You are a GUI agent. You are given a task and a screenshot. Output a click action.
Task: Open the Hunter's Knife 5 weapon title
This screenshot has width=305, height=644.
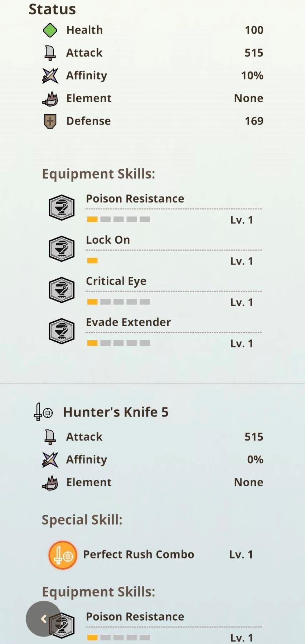tap(116, 412)
